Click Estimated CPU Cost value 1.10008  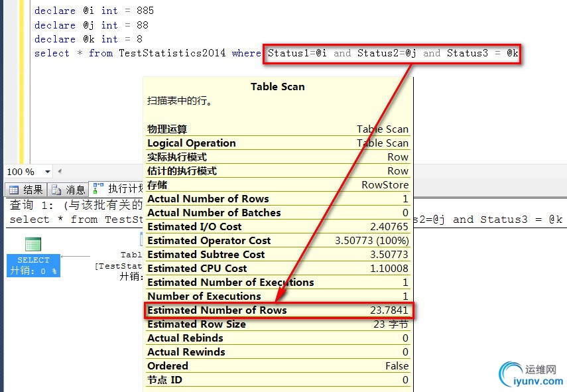pos(389,269)
